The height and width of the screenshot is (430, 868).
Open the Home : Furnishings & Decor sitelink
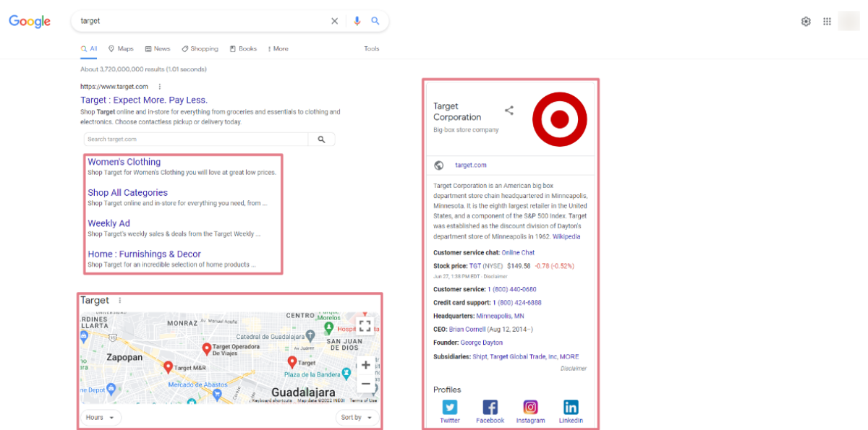coord(144,254)
